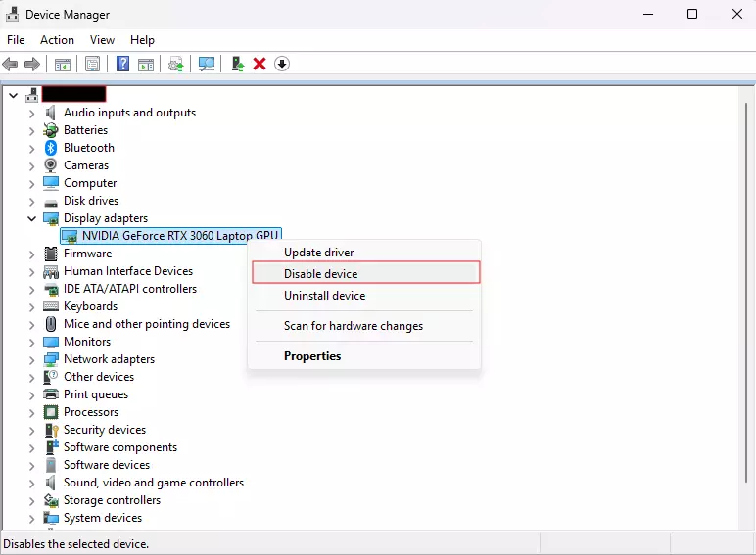Click the root computer node icon

[31, 95]
